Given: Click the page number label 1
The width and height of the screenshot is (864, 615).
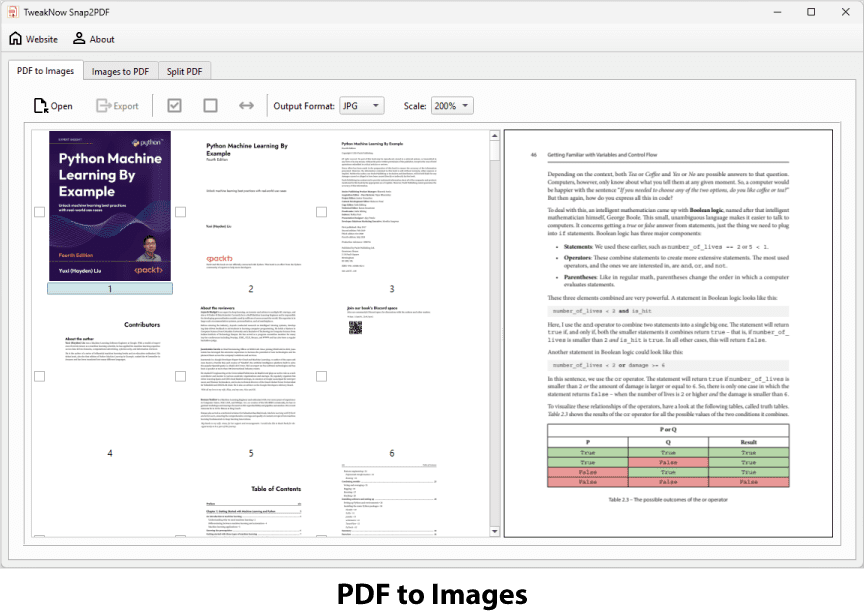Looking at the screenshot, I should [110, 289].
